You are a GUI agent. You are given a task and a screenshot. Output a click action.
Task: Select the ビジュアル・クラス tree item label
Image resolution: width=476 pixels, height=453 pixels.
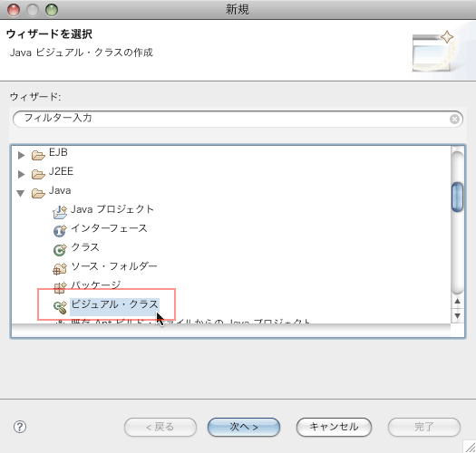[x=114, y=304]
